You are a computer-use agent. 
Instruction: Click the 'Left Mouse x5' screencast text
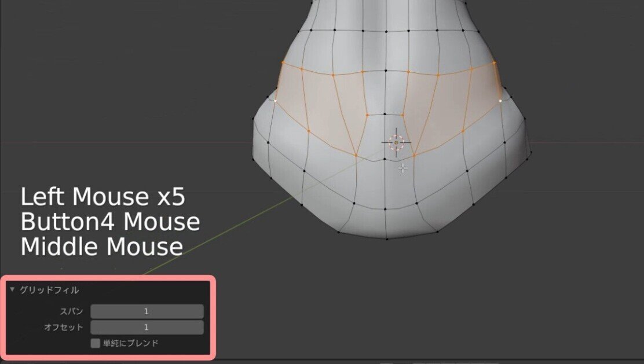pyautogui.click(x=103, y=197)
